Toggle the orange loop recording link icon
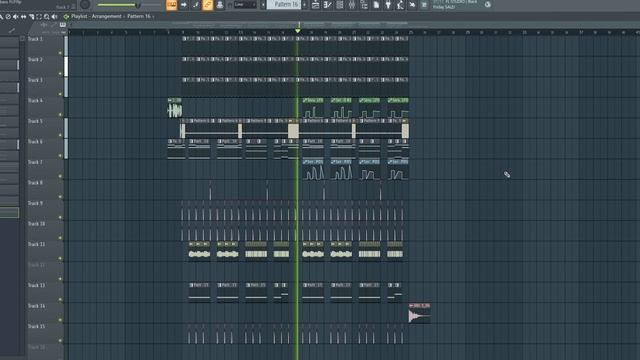The height and width of the screenshot is (360, 640). 207,5
